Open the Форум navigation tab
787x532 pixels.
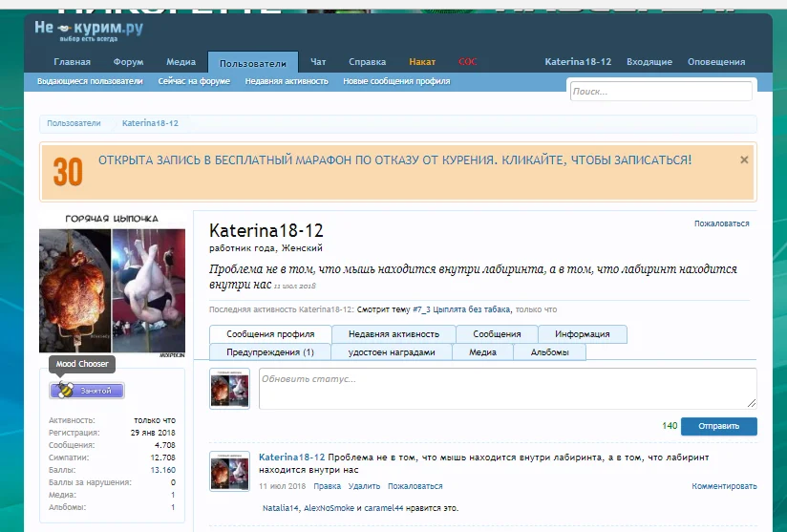pyautogui.click(x=128, y=62)
